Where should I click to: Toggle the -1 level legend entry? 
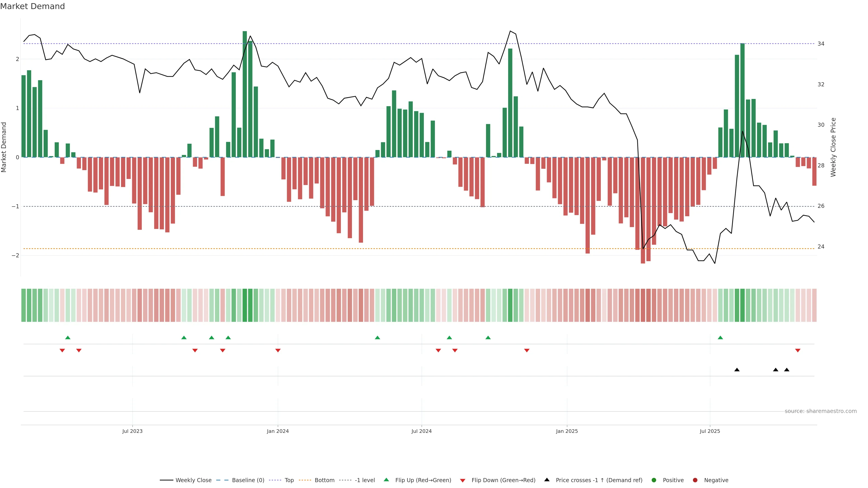[365, 480]
